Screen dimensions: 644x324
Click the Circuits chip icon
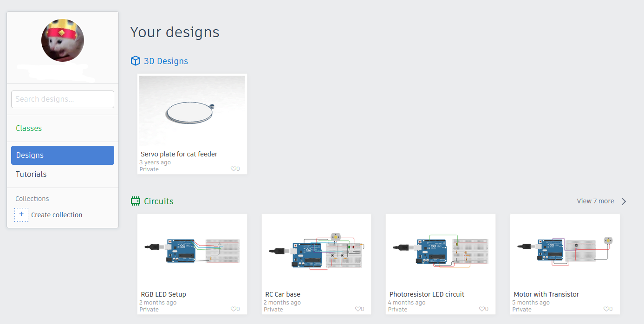click(136, 201)
